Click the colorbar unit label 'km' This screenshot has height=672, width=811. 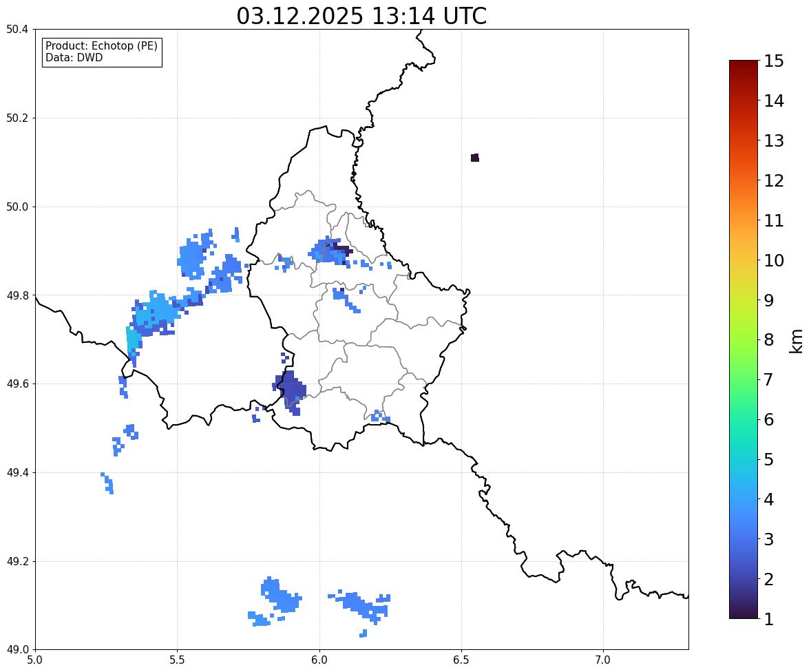tap(796, 341)
